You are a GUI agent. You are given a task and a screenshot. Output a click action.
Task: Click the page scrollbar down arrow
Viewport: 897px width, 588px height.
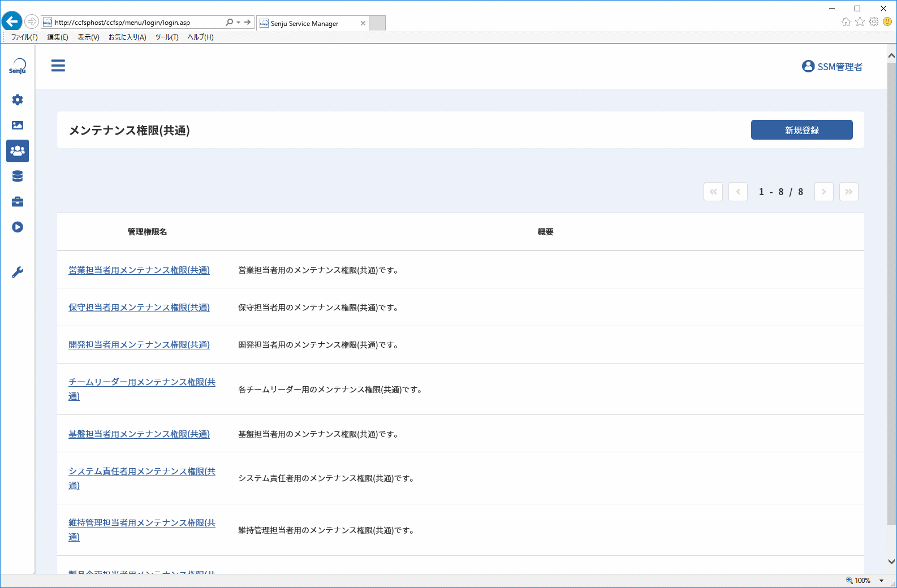coord(892,561)
